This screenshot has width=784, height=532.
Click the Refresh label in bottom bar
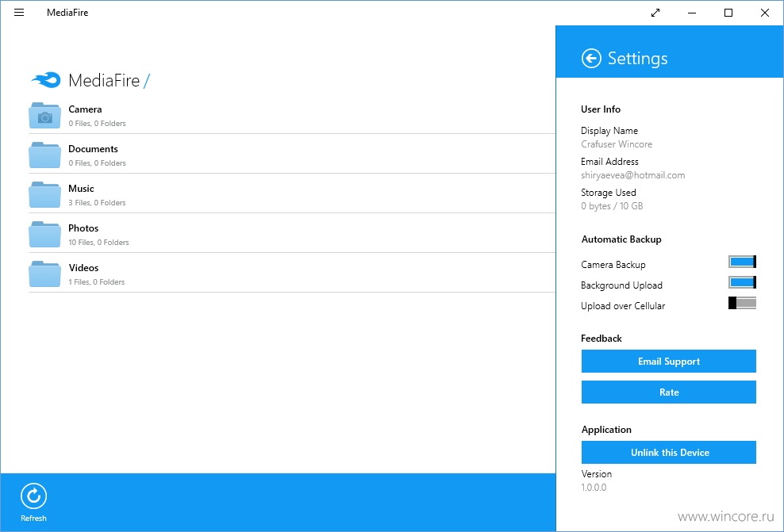tap(33, 518)
